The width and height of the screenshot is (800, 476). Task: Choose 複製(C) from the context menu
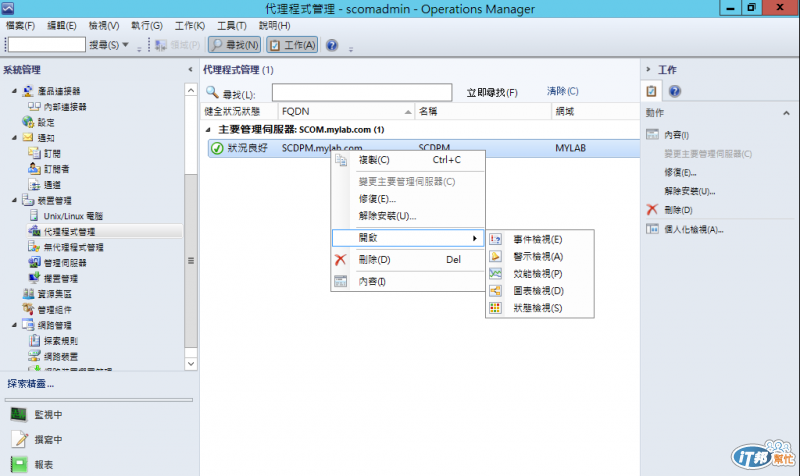tap(408, 160)
